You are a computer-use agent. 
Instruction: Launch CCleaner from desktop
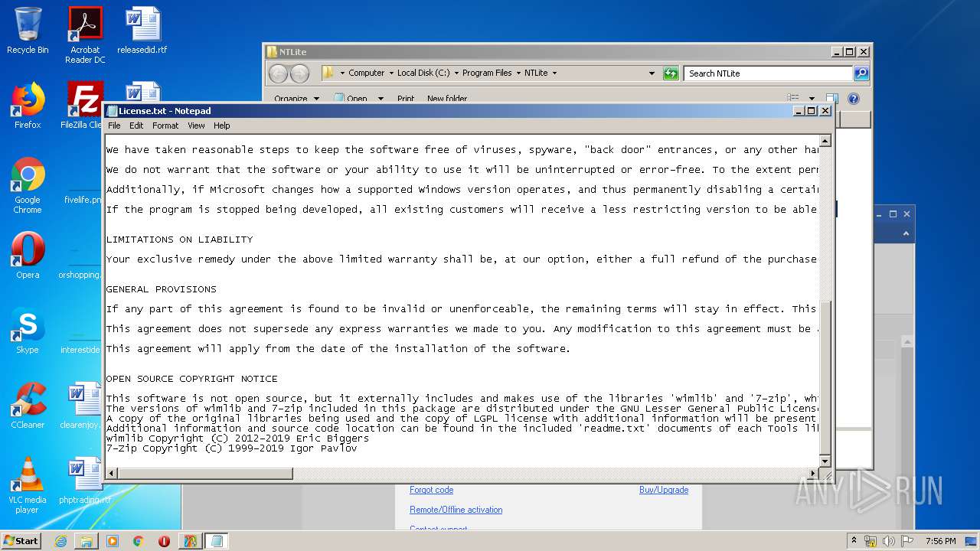pos(28,406)
